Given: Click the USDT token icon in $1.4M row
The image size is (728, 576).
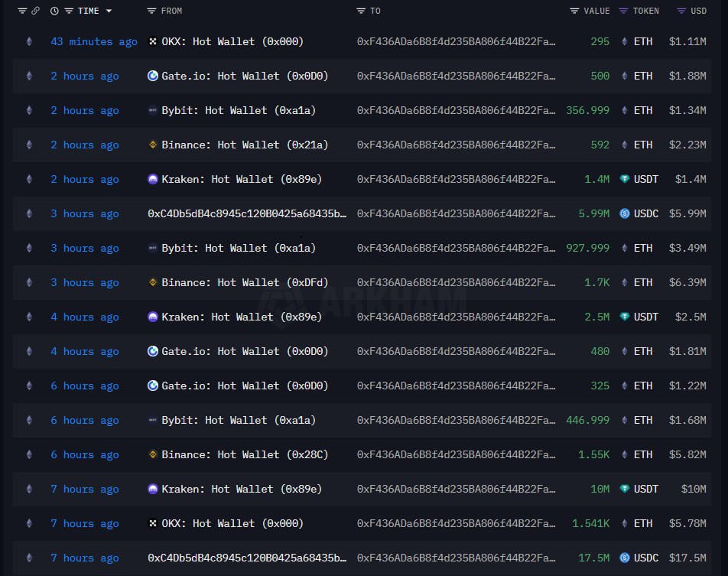Looking at the screenshot, I should tap(625, 179).
